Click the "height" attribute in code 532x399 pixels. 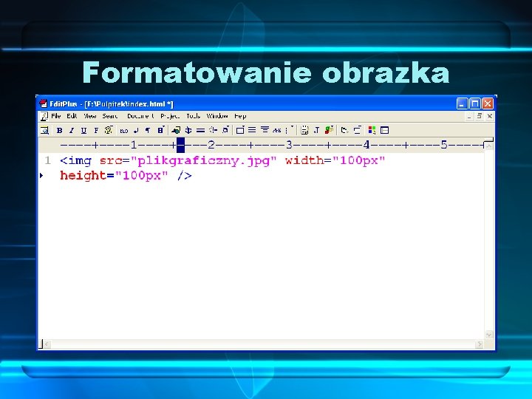click(x=83, y=176)
